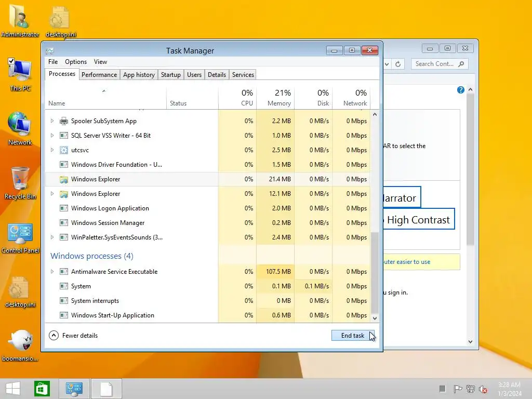Viewport: 532px width, 399px height.
Task: Click the 107.5 MB memory value
Action: pos(278,272)
